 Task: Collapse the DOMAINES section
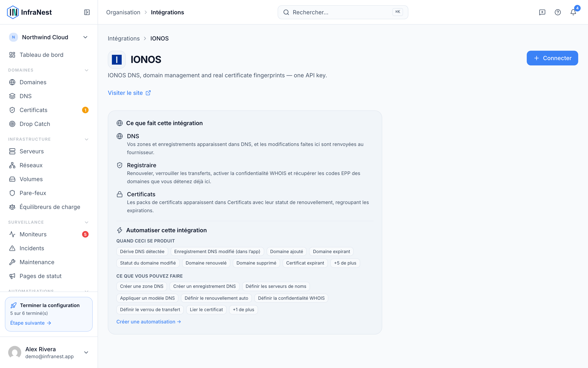87,70
